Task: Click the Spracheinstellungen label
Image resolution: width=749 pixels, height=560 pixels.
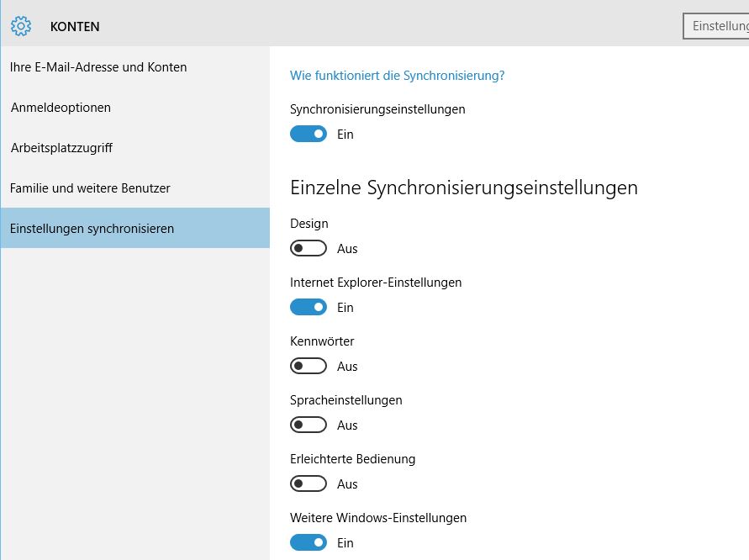Action: [x=345, y=400]
